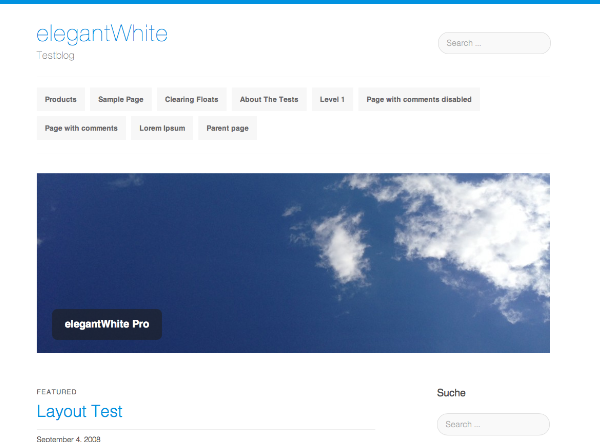Open Page with comments disabled
This screenshot has width=600, height=442.
[419, 99]
